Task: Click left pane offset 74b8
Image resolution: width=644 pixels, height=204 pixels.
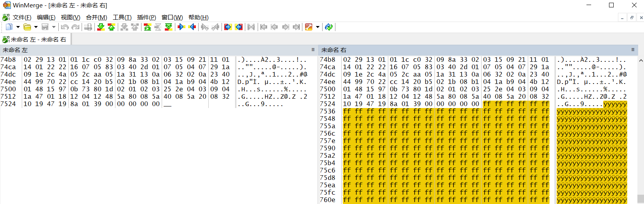Action: tap(8, 59)
